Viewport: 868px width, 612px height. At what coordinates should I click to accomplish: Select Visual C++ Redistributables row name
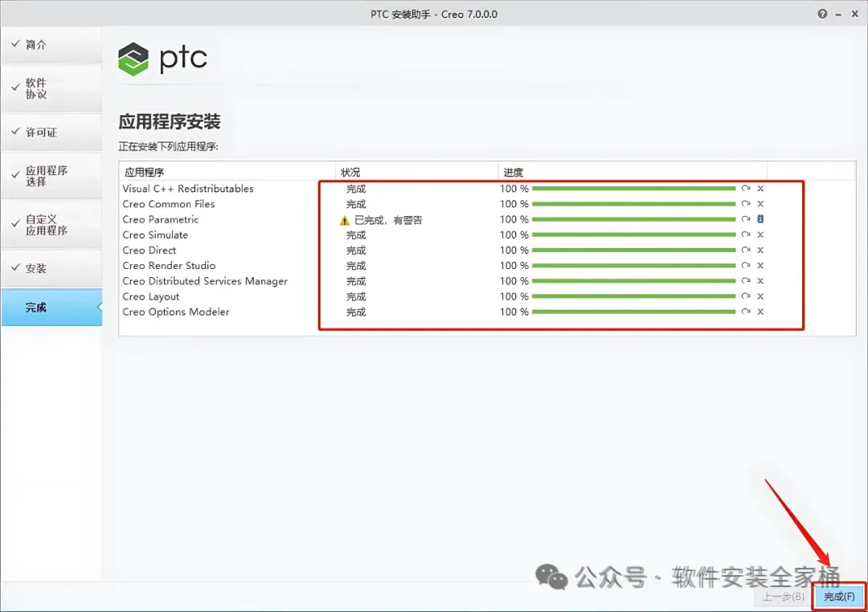188,189
